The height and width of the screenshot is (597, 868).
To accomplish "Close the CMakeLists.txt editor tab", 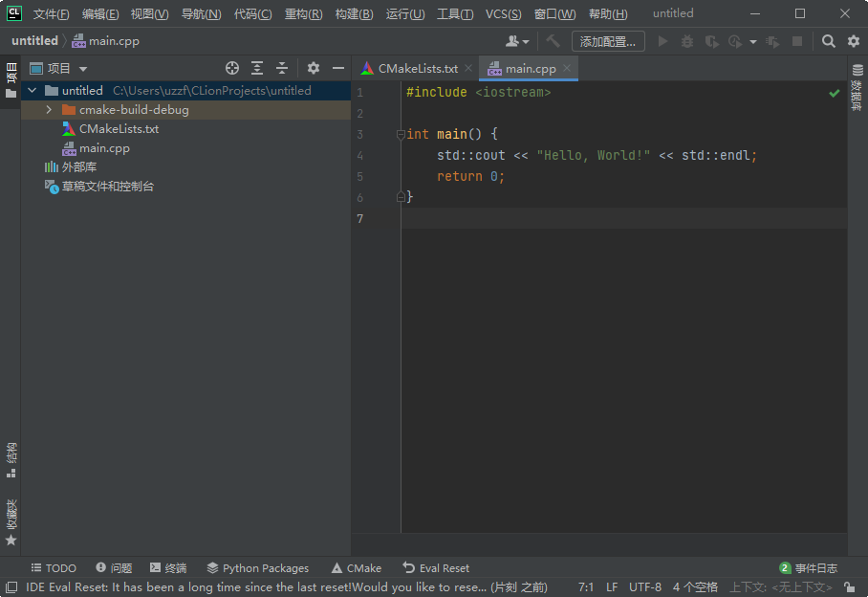I will pos(468,68).
